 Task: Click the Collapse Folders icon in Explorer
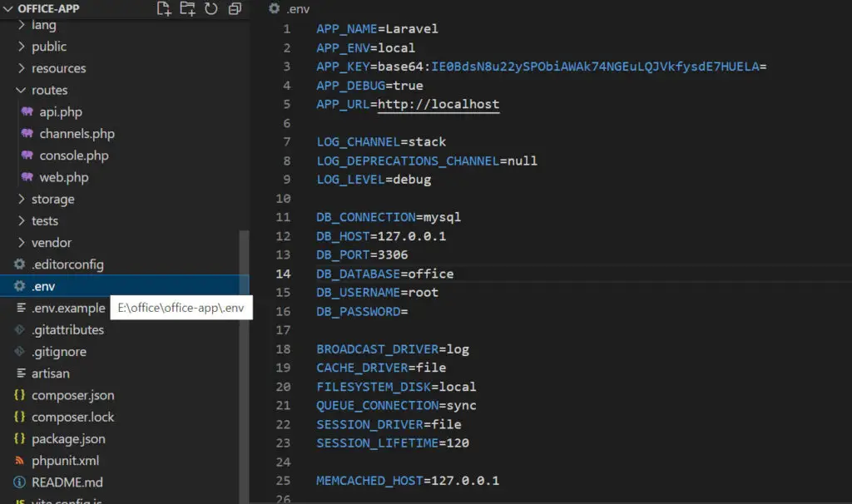pyautogui.click(x=234, y=8)
